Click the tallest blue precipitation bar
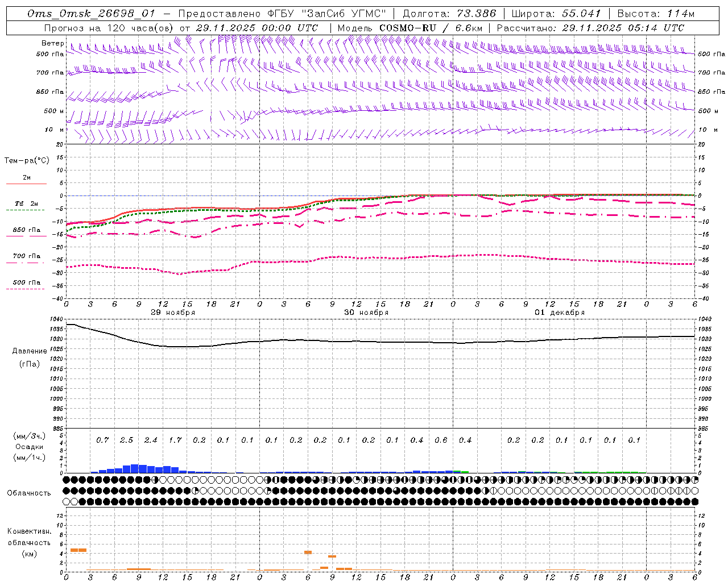This screenshot has height=582, width=728. 135,468
